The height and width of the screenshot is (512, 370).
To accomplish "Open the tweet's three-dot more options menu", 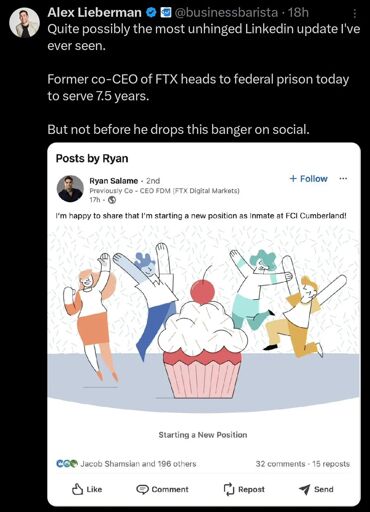I will [x=355, y=13].
